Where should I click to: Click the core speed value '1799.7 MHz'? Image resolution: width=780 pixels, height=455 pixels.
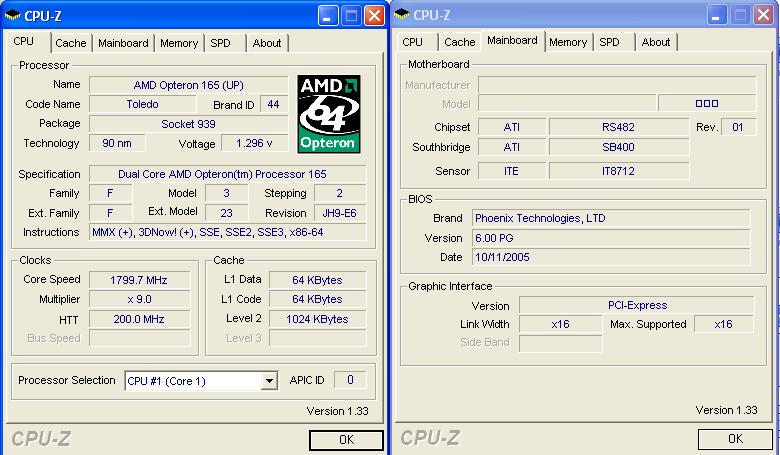pyautogui.click(x=139, y=280)
